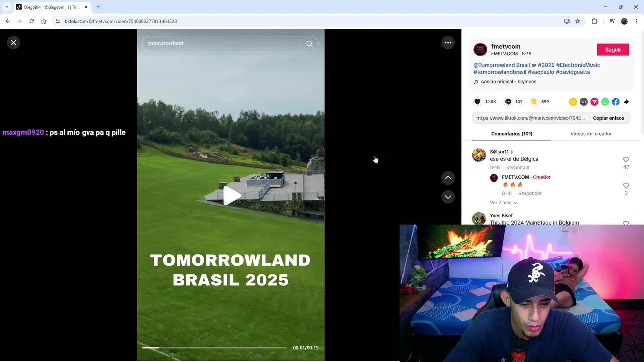This screenshot has width=644, height=362.
Task: Go to previous video with up arrow
Action: (x=448, y=178)
